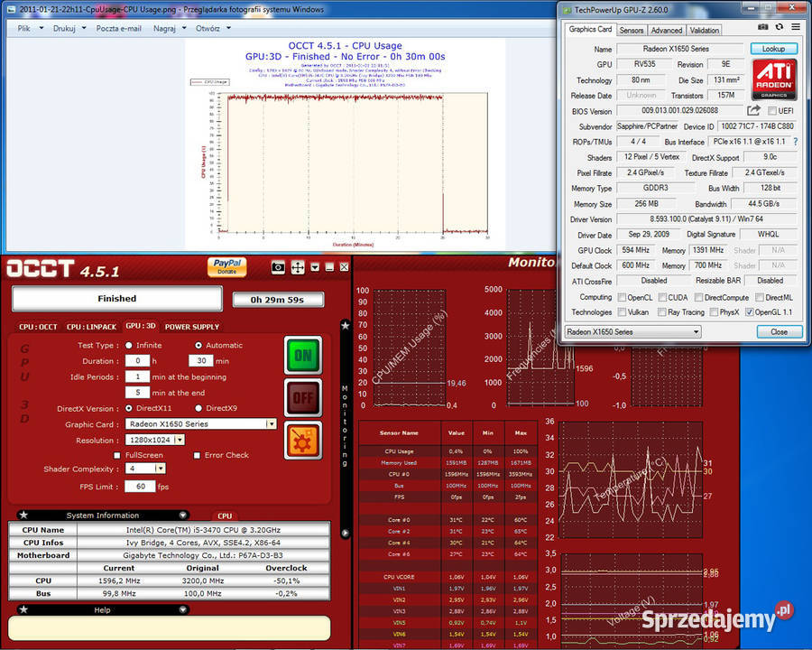Toggle the OpenCL checkbox in GPU-Z
Image resolution: width=812 pixels, height=650 pixels.
click(622, 298)
